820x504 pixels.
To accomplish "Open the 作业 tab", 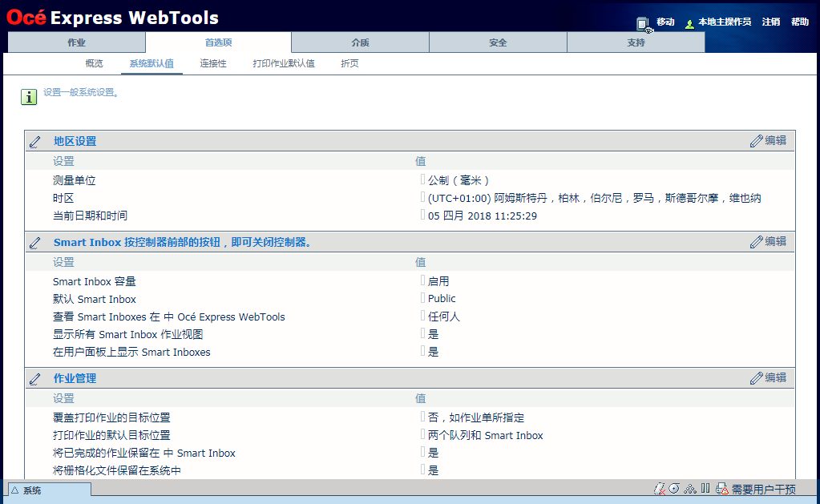I will click(76, 42).
